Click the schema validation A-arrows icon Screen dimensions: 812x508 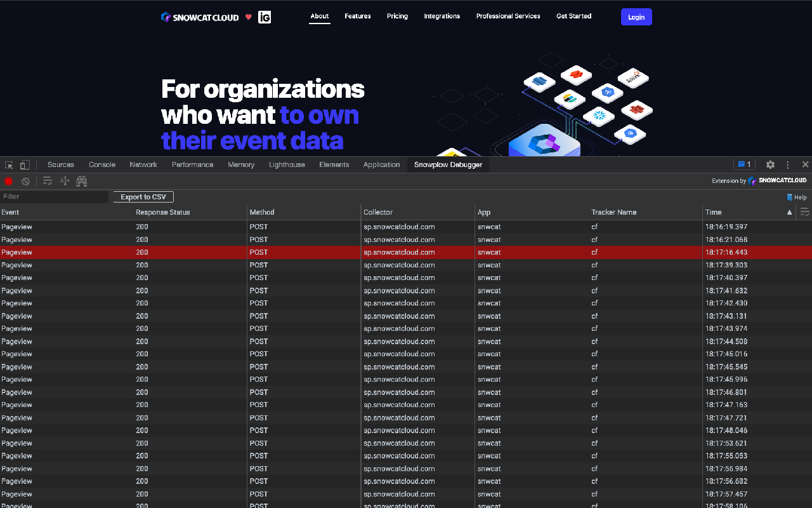click(x=64, y=181)
